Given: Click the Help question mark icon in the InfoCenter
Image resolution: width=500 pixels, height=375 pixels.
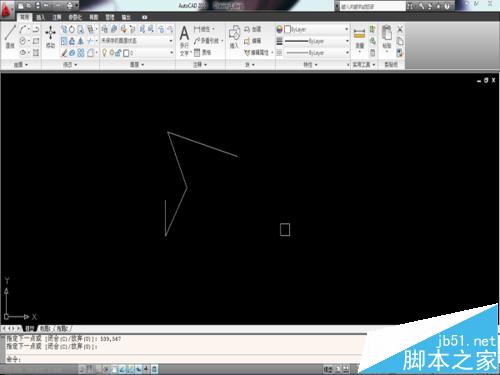Looking at the screenshot, I should coord(447,6).
